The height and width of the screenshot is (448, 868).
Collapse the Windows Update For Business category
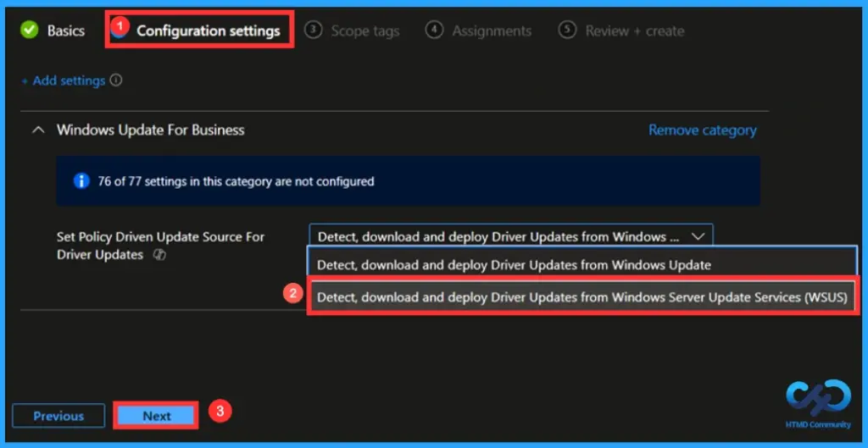(38, 130)
